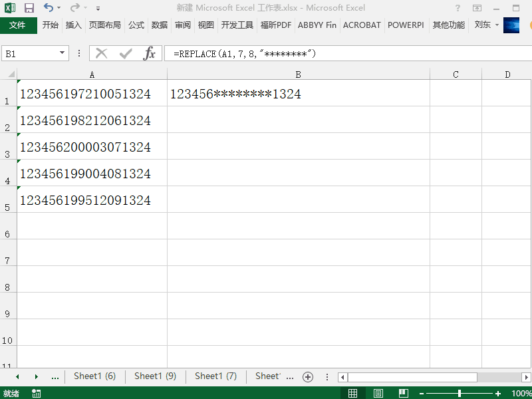532x399 pixels.
Task: Switch to Page Break Preview
Action: pyautogui.click(x=404, y=393)
